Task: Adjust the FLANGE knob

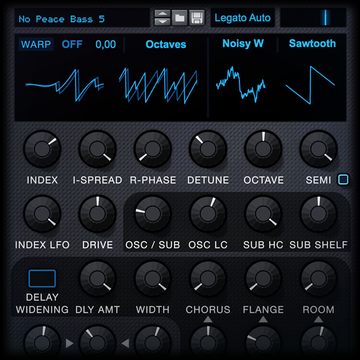Action: coord(263,278)
